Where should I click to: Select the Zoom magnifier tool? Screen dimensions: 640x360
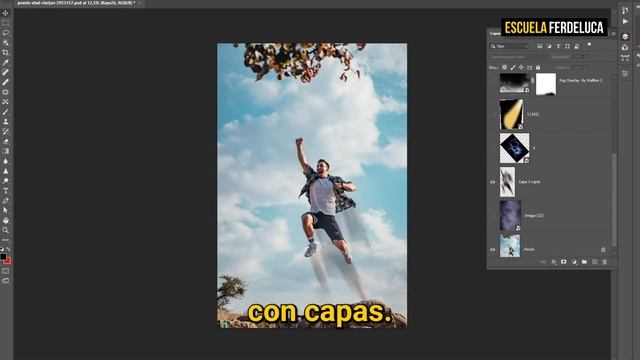[5, 230]
